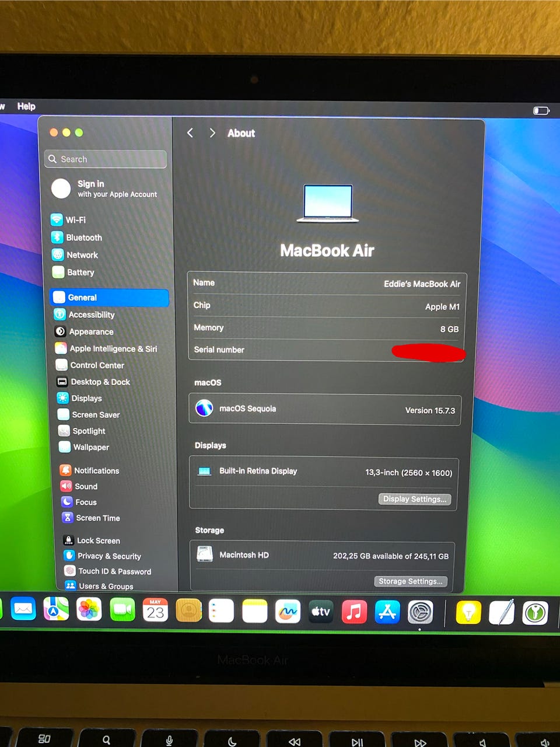This screenshot has height=747, width=560.
Task: Click the Storage Settings… button
Action: 411,581
